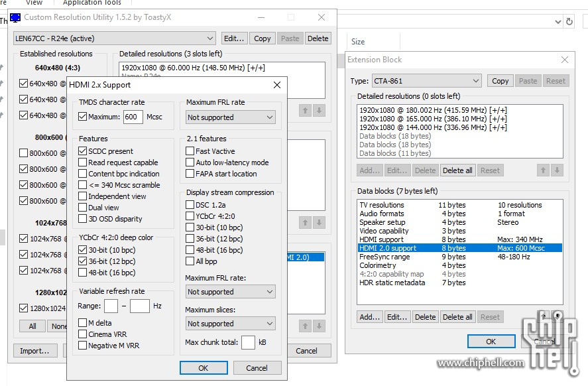This screenshot has width=588, height=386.
Task: Click the VRR range maximum Hz field
Action: coord(140,306)
